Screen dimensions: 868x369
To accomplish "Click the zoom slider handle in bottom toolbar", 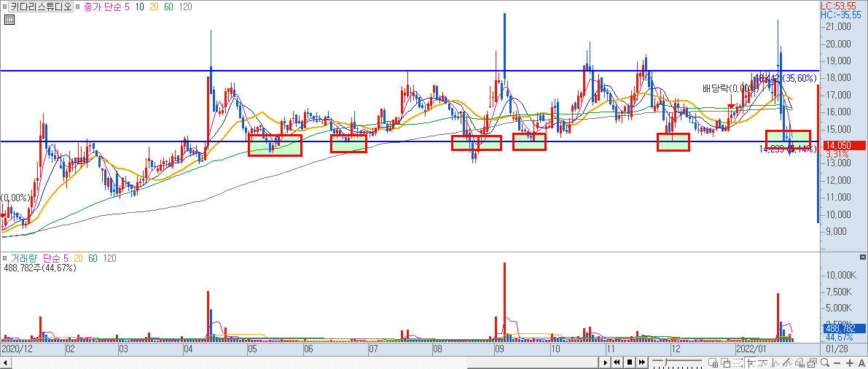I will coord(665,362).
